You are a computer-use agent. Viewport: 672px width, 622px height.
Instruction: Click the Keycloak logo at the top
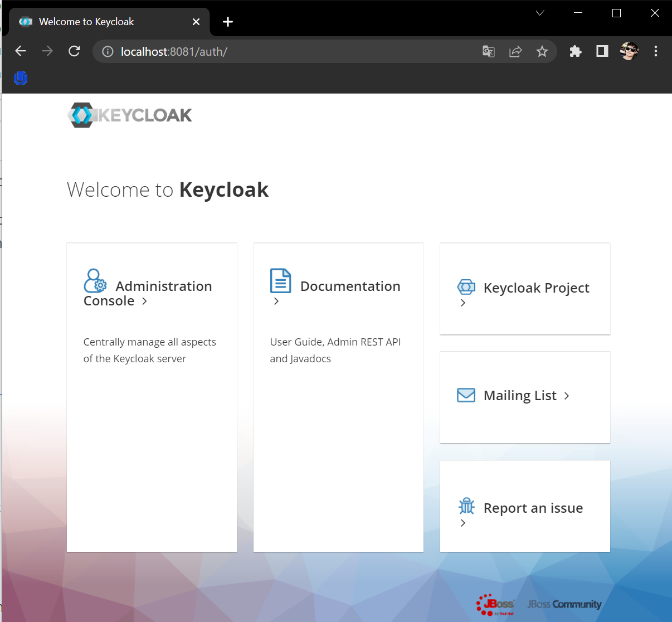pos(129,115)
